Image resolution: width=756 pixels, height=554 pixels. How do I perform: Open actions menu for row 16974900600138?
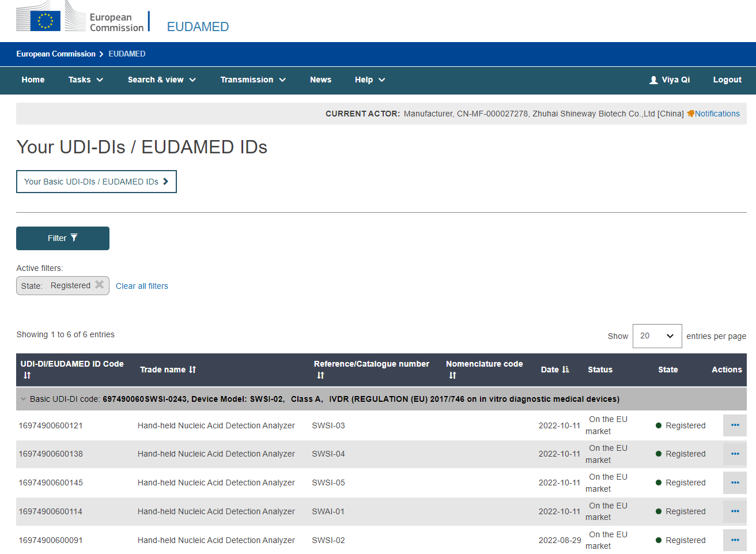point(735,454)
